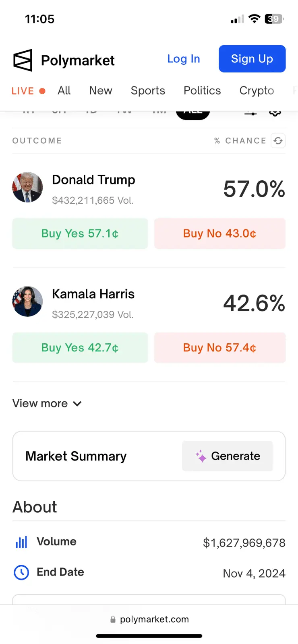Click the chart filter sliders icon
This screenshot has height=644, width=298.
pyautogui.click(x=250, y=113)
